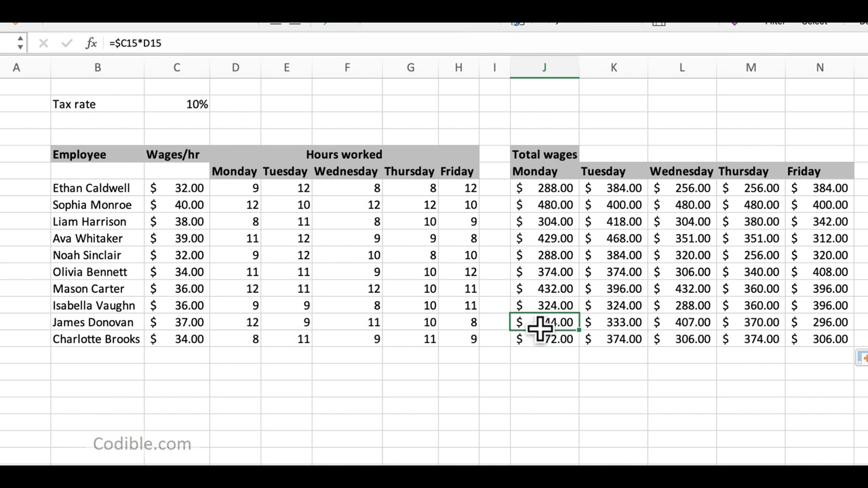Select column E header
This screenshot has width=868, height=488.
pos(286,68)
